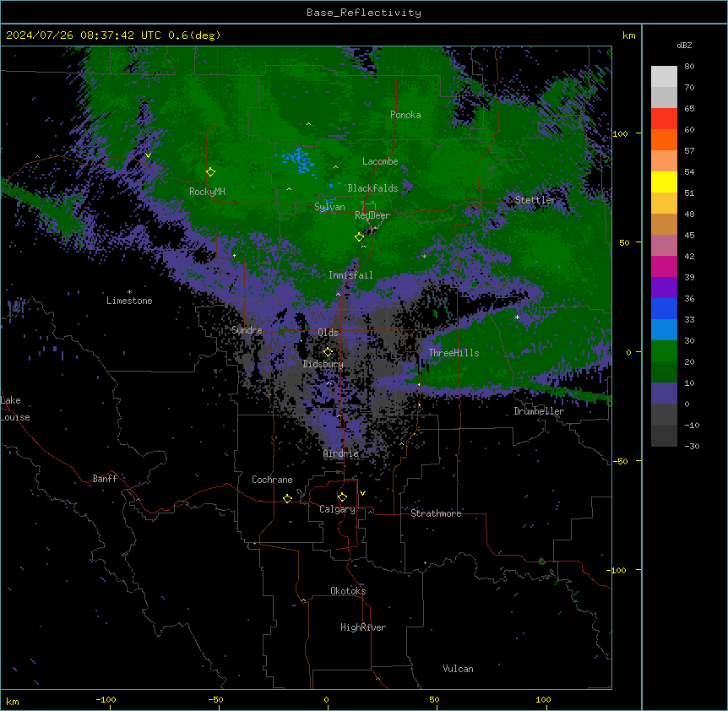728x711 pixels.
Task: Click the Vulcan label
Action: 458,669
